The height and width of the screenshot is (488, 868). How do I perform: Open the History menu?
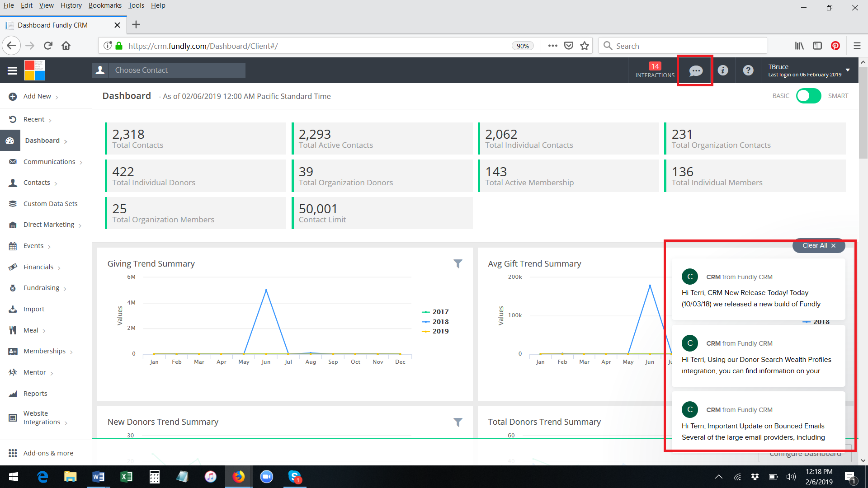tap(71, 5)
